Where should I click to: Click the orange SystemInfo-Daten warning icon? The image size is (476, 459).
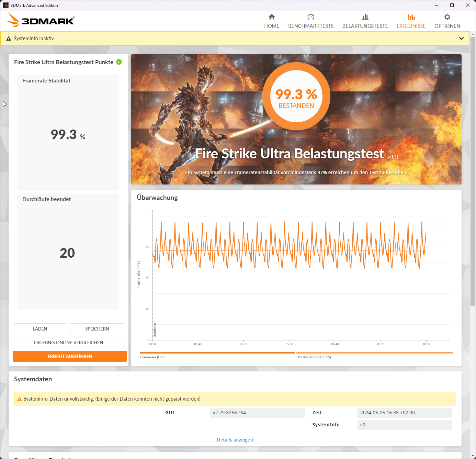coord(20,399)
